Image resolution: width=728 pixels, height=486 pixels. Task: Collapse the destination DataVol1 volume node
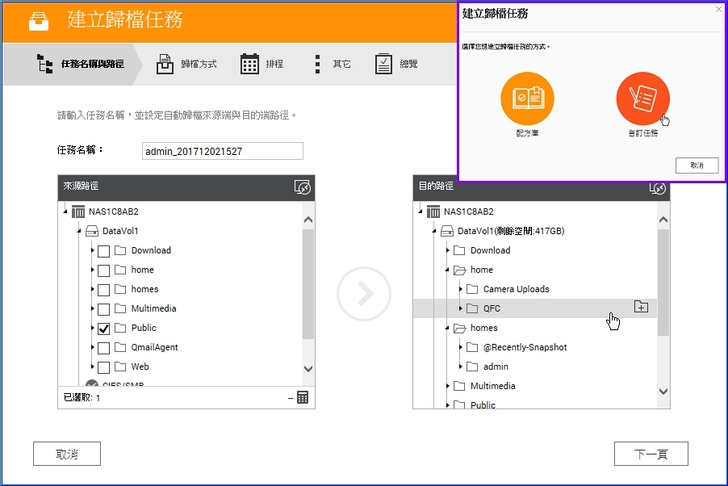click(435, 231)
